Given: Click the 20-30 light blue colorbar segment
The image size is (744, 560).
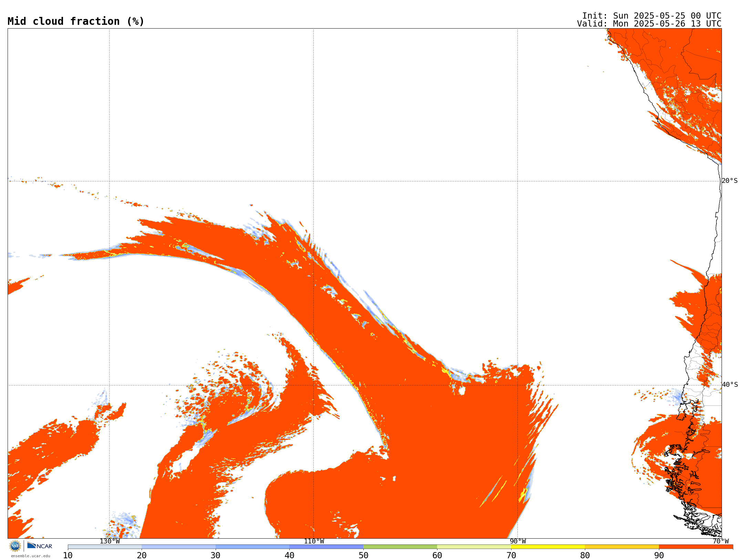Looking at the screenshot, I should point(178,547).
